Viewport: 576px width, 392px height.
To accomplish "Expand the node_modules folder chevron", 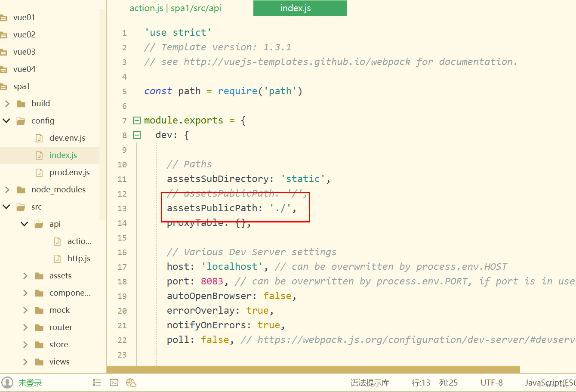I will [7, 190].
